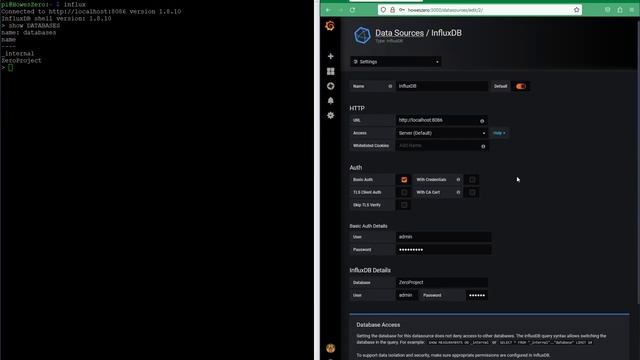Open the Create plus menu in sidebar
The height and width of the screenshot is (360, 640).
331,56
